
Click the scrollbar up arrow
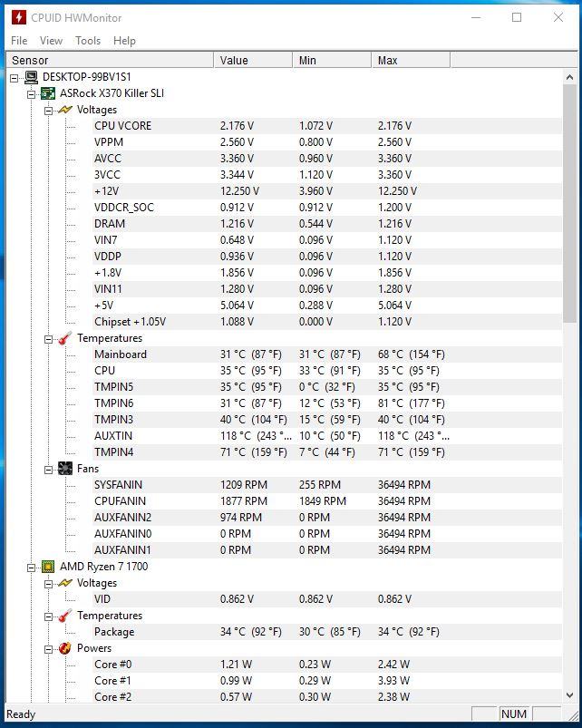(x=569, y=77)
